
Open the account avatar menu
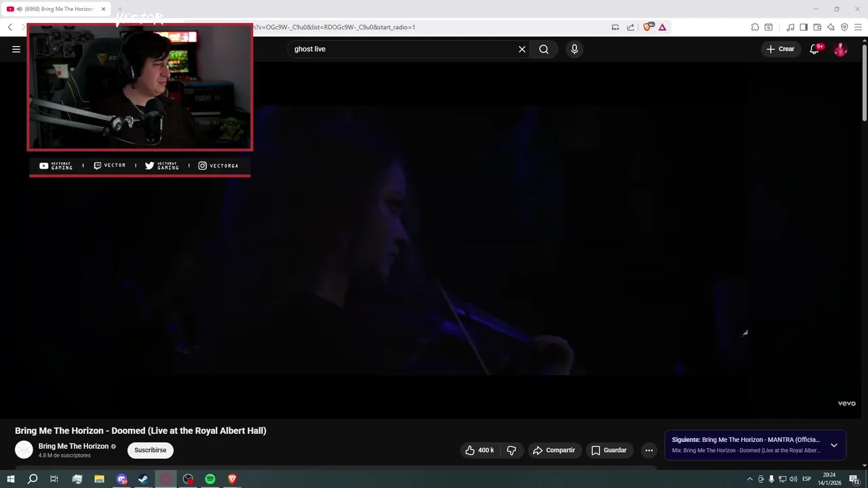[840, 49]
